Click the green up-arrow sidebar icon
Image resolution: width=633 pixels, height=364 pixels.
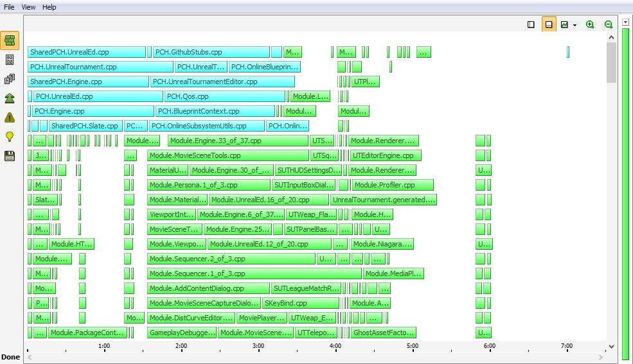pos(10,98)
